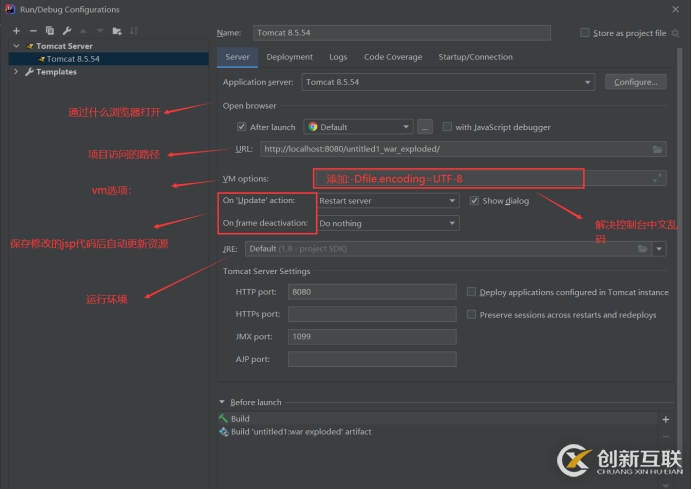The width and height of the screenshot is (692, 489).
Task: Open the Edit Defaults wrench icon
Action: point(66,31)
